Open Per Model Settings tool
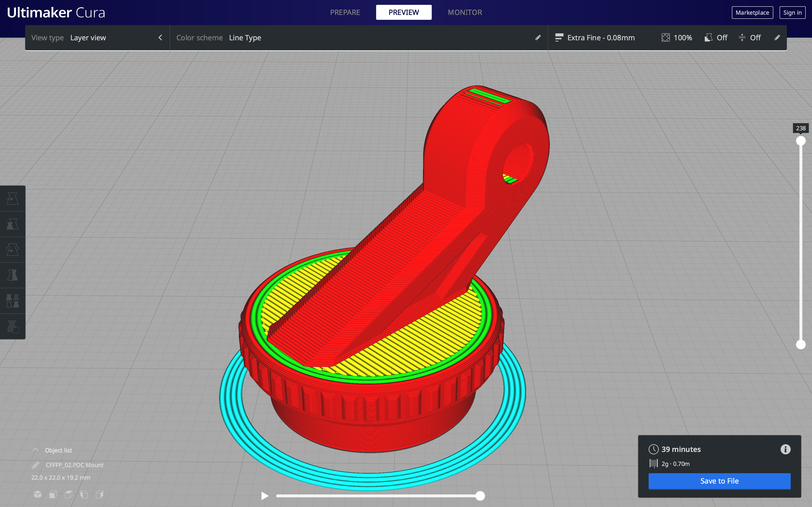812x507 pixels. click(12, 301)
